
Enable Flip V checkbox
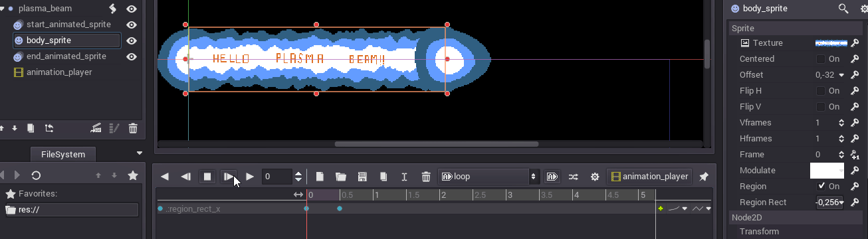point(821,107)
